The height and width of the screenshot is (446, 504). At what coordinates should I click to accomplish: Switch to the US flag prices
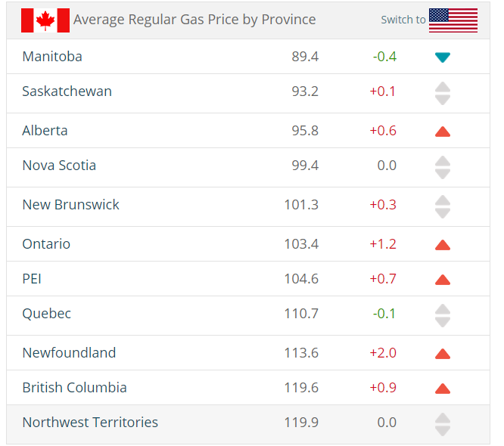click(x=453, y=20)
